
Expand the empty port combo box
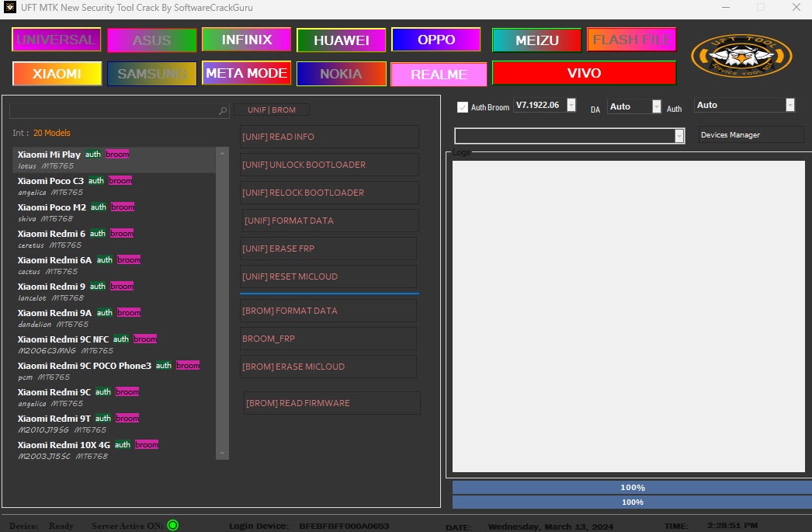pos(679,136)
